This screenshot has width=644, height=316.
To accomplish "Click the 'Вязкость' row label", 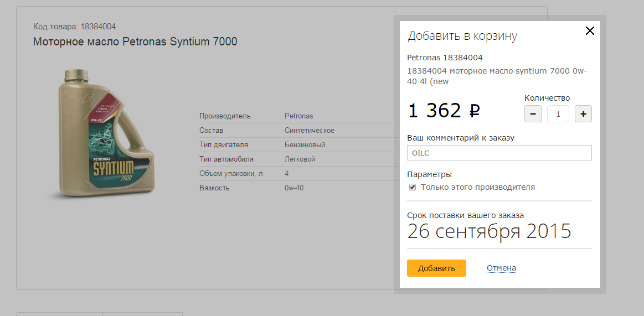I will coord(214,188).
